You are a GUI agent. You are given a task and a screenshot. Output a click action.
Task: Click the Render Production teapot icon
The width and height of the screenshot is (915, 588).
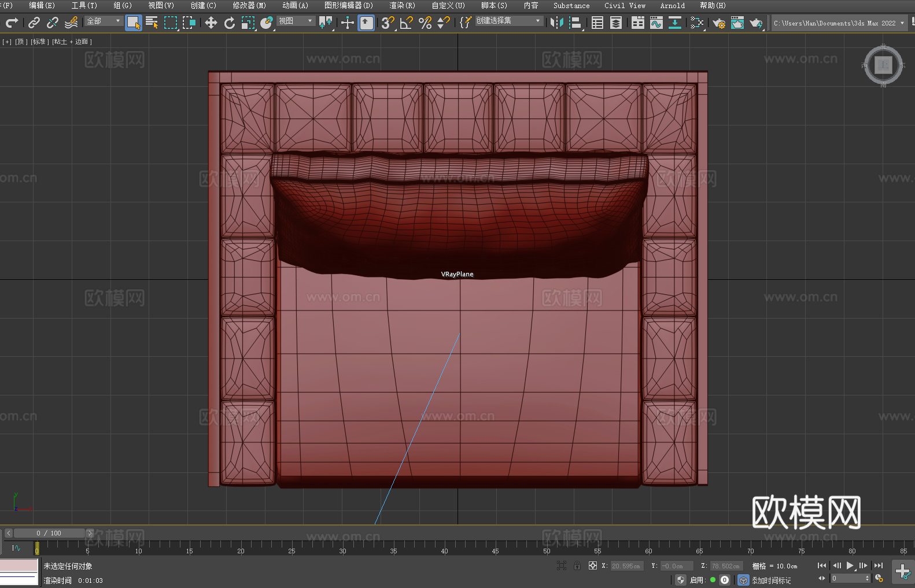click(756, 23)
